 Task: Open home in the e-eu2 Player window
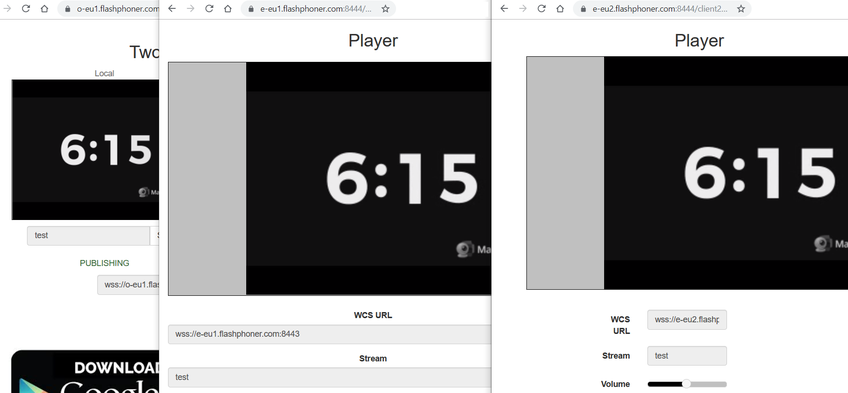(560, 9)
